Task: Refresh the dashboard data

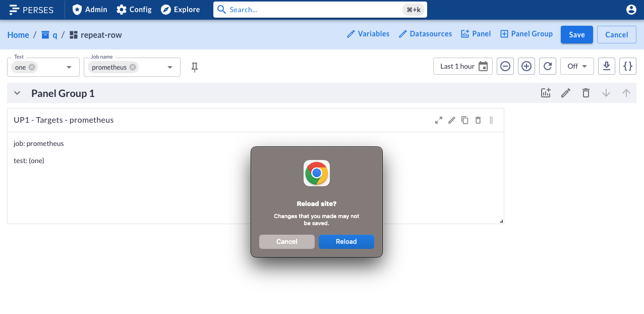Action: (548, 66)
